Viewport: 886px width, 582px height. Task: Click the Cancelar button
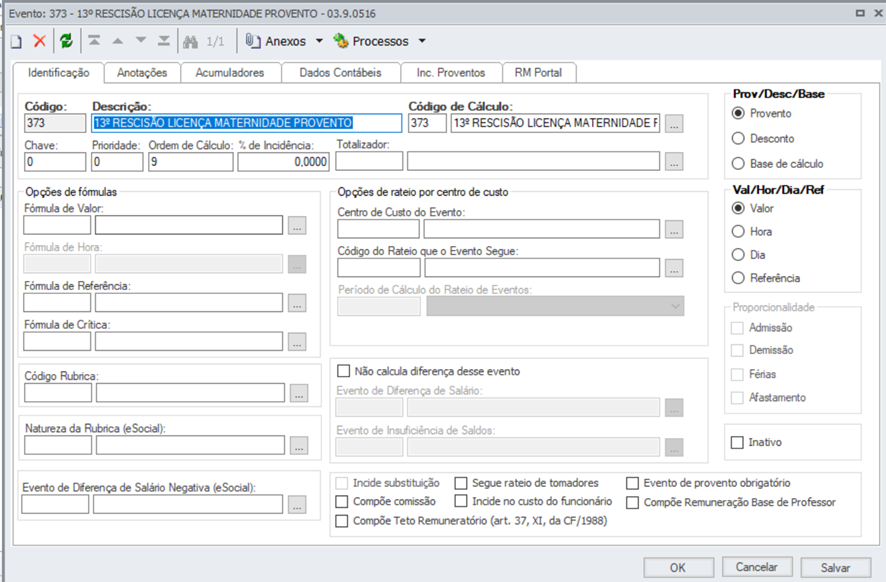(757, 567)
